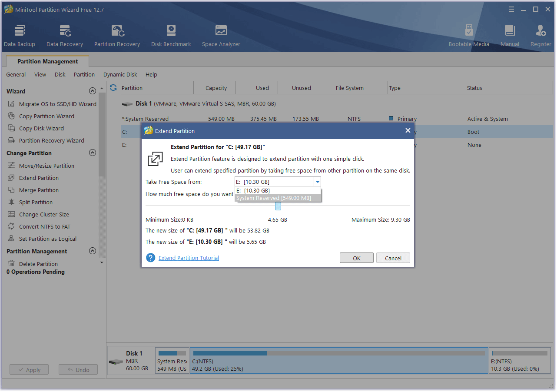The height and width of the screenshot is (392, 557).
Task: Create Bootable Media icon
Action: [469, 31]
